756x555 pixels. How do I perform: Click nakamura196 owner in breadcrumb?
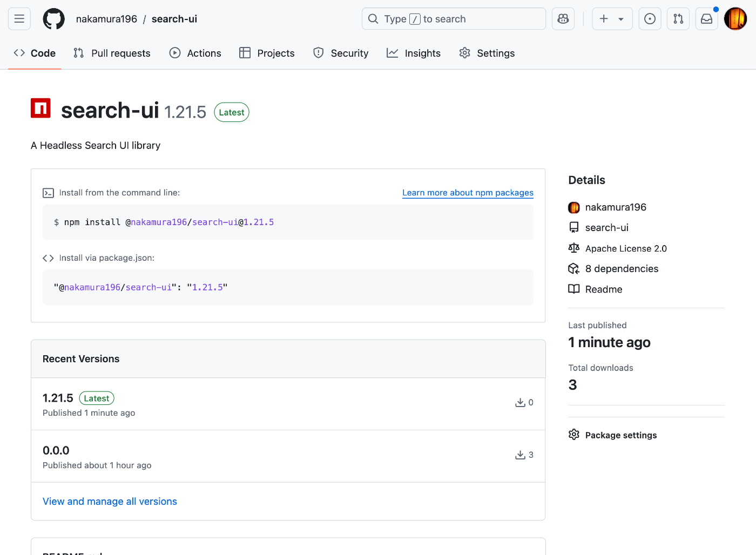coord(106,19)
